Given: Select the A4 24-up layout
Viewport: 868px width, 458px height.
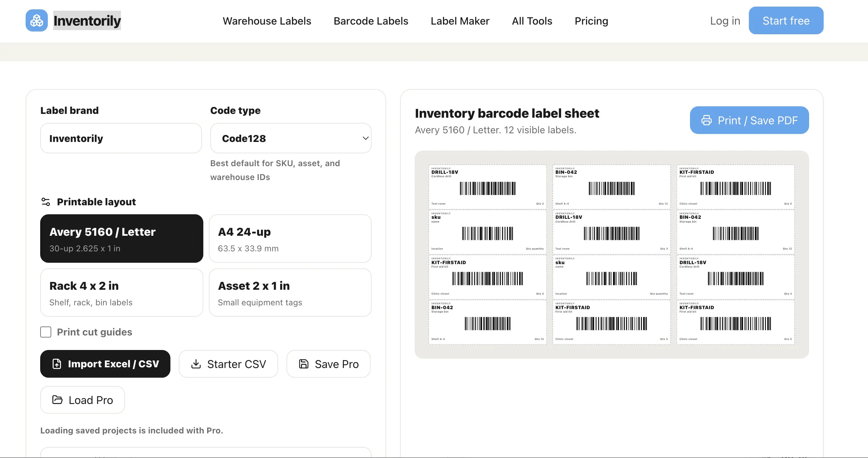Looking at the screenshot, I should 290,239.
